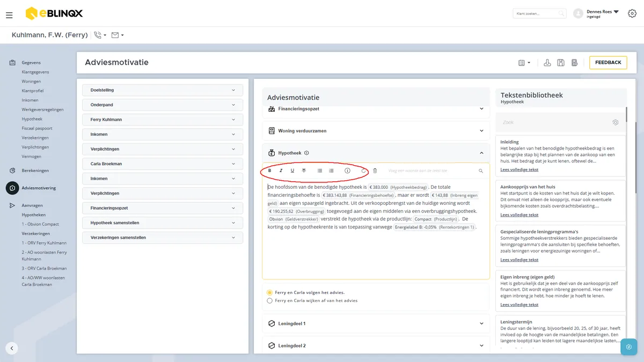Open Klantgegevens in the sidebar

[35, 72]
